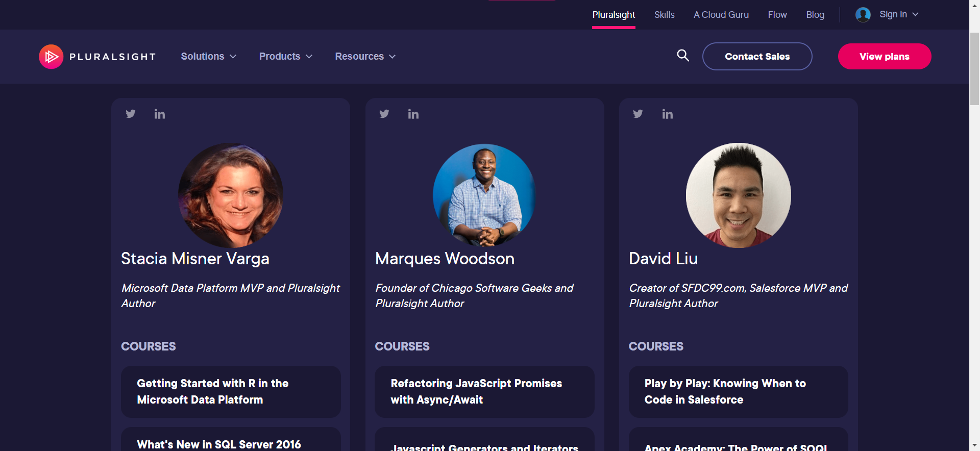Click the Sign in user avatar icon
This screenshot has height=451, width=980.
coord(863,15)
